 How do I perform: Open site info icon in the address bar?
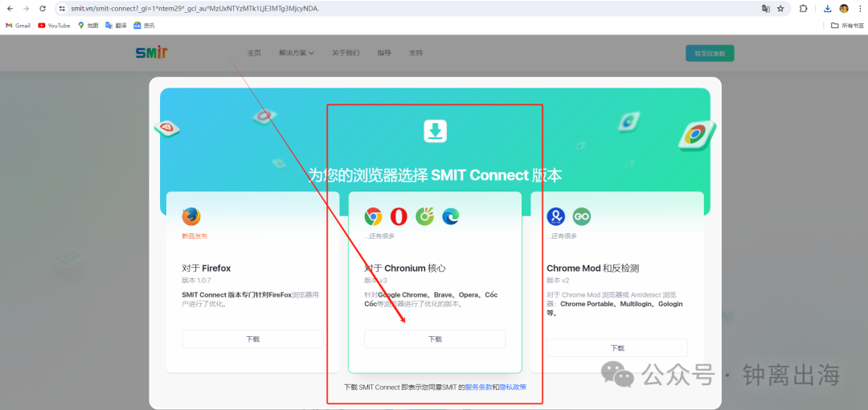[62, 8]
